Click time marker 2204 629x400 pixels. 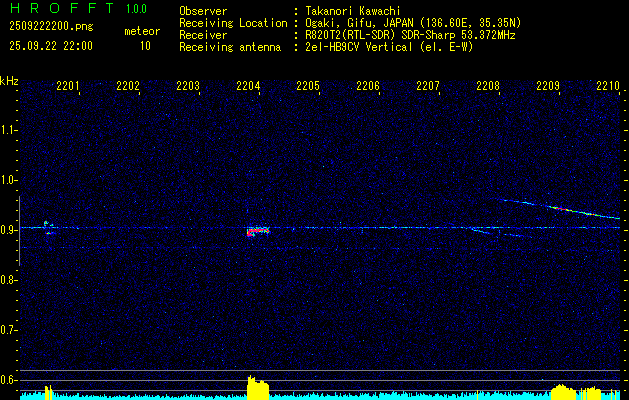248,86
